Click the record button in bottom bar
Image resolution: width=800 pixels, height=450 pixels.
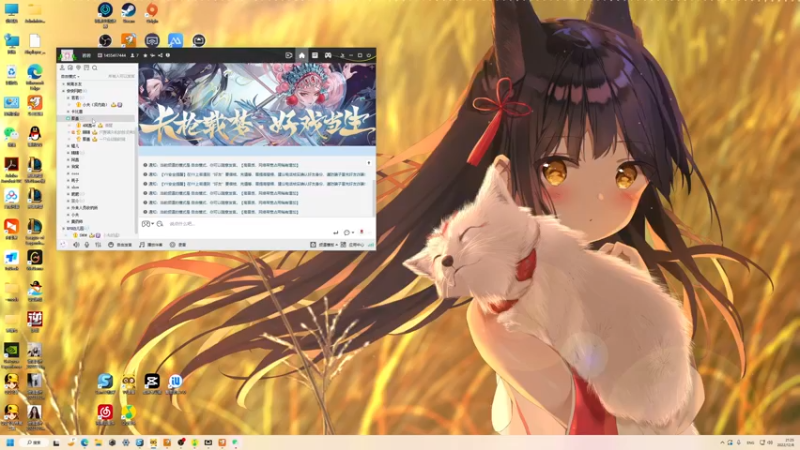(x=178, y=245)
